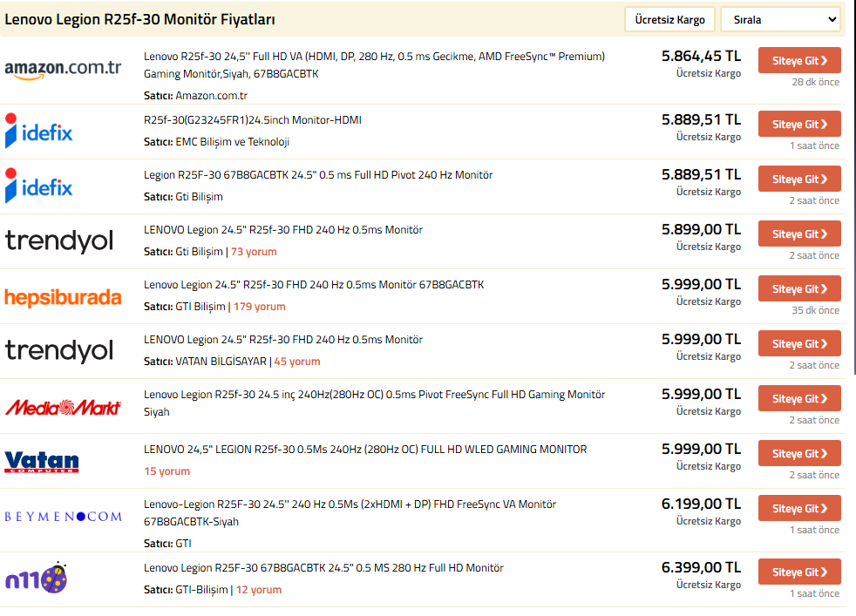Open the 179 yorum reviews link

point(259,307)
